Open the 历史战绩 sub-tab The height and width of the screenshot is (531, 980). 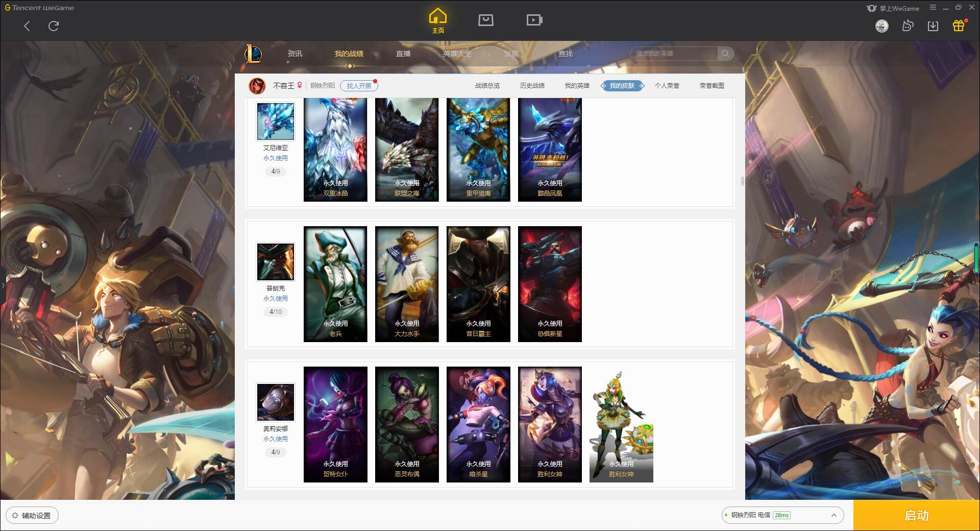[x=532, y=86]
